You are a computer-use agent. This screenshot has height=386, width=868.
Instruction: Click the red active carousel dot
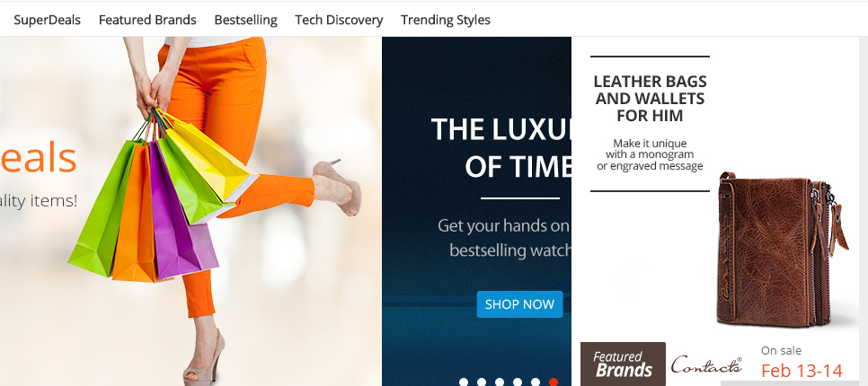click(x=553, y=382)
